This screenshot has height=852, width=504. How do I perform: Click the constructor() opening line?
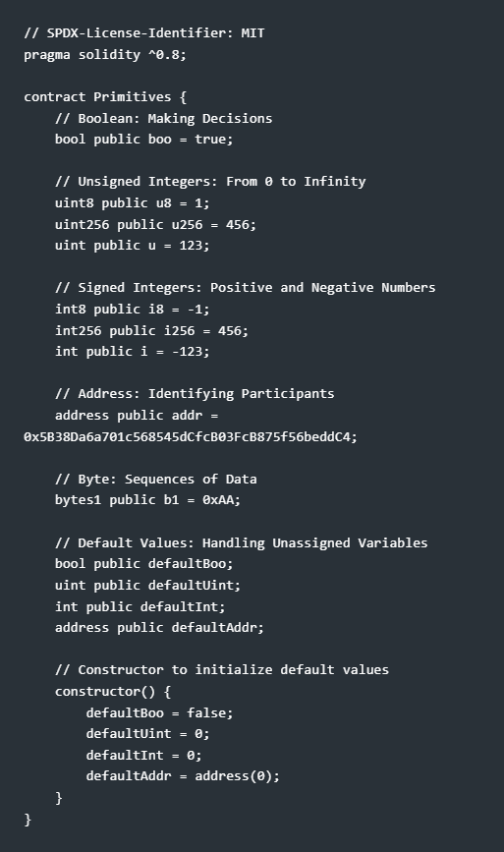(112, 691)
